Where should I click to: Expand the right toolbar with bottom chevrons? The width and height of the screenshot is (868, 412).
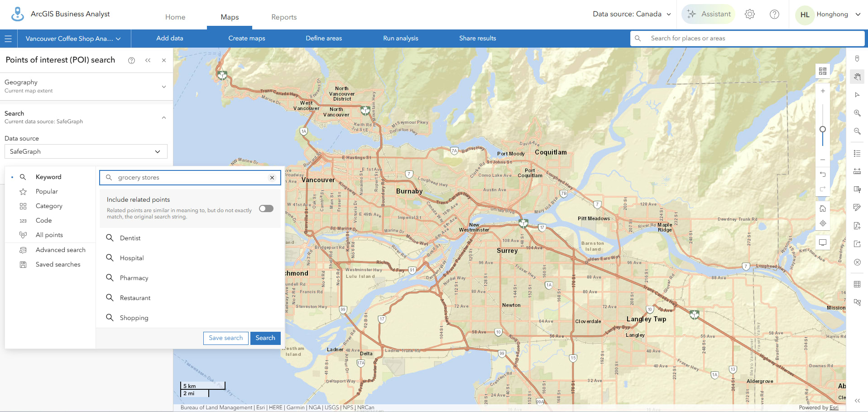click(857, 401)
